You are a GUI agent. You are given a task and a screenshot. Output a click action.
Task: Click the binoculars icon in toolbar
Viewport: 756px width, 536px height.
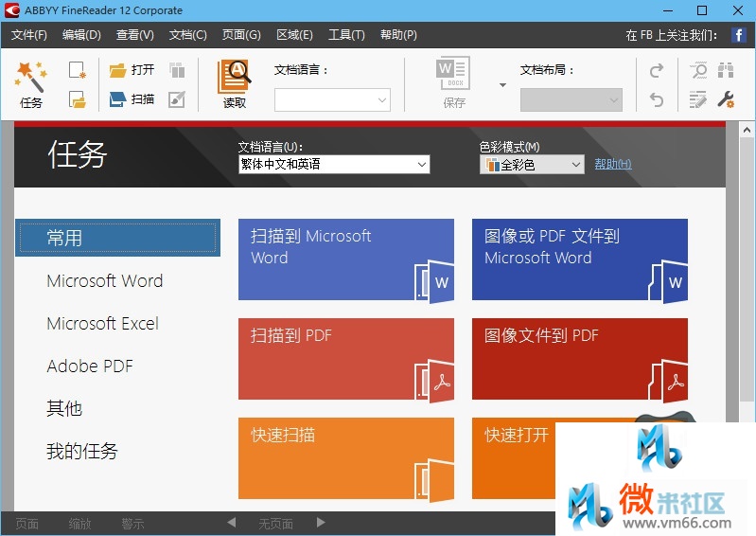tap(726, 70)
